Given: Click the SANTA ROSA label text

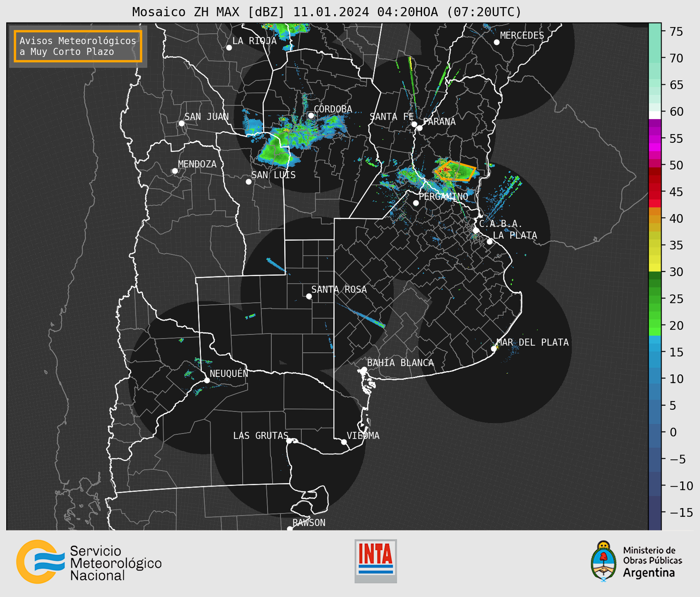Looking at the screenshot, I should tap(339, 289).
